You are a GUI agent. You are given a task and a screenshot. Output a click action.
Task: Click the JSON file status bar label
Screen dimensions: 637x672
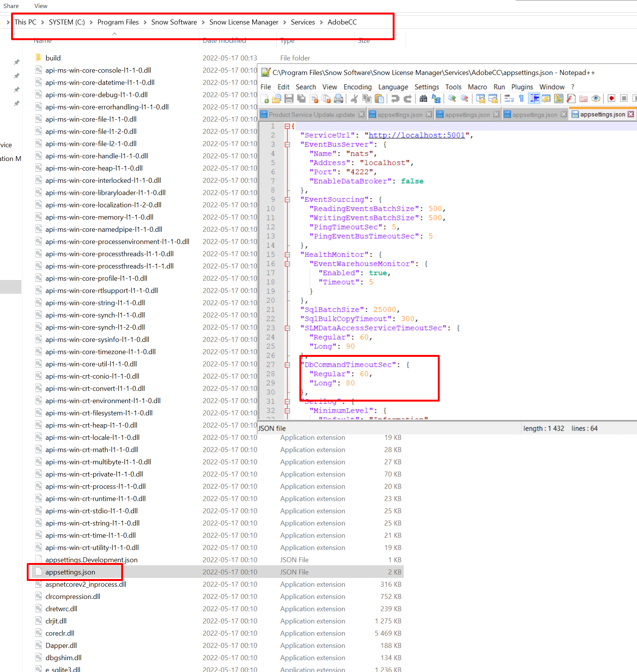[x=272, y=428]
